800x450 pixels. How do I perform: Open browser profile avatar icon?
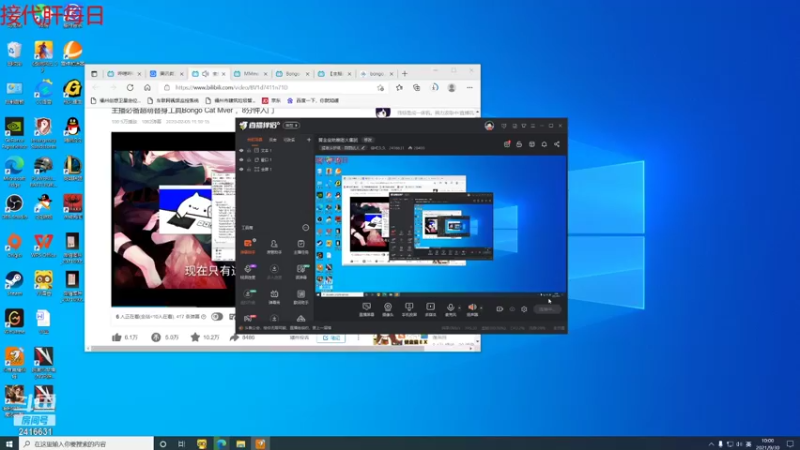452,88
